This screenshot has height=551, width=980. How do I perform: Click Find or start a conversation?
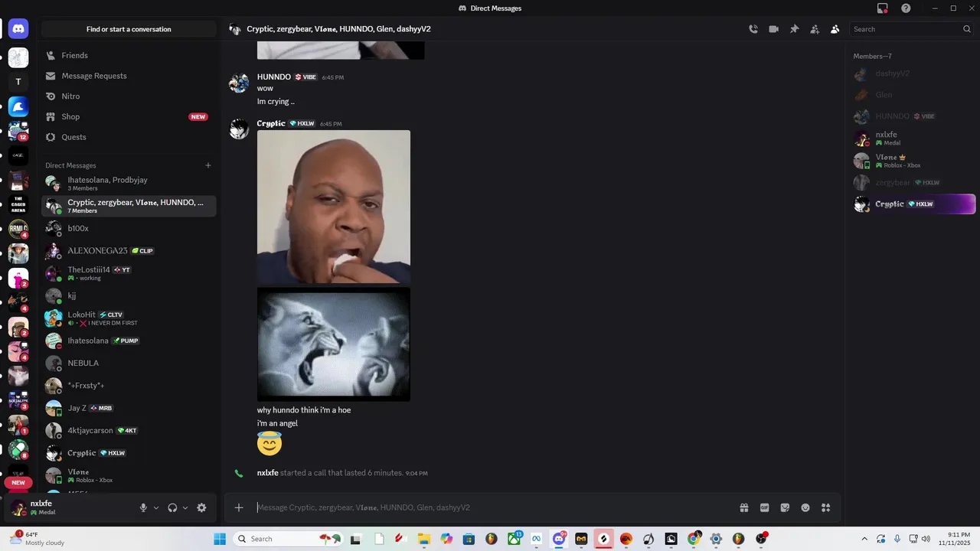(129, 29)
